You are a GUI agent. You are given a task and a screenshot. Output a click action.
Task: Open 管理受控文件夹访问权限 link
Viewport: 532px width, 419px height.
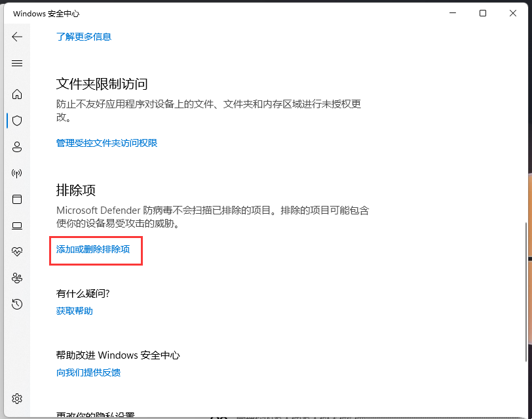pyautogui.click(x=107, y=143)
